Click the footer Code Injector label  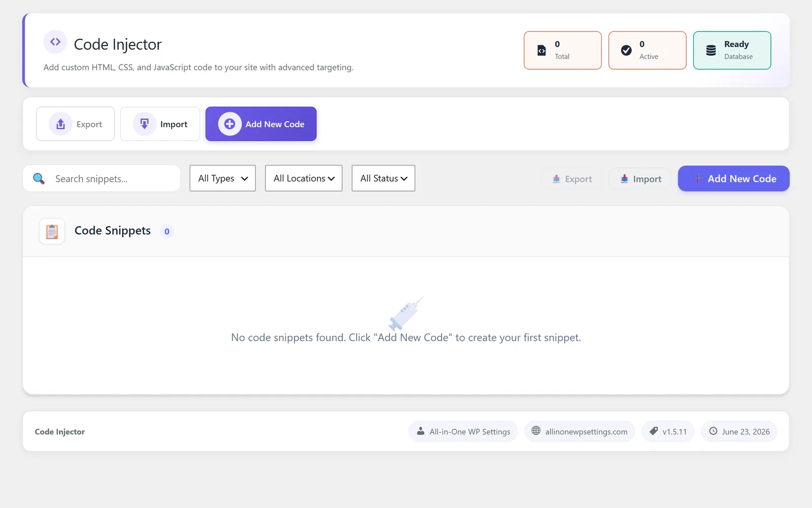60,432
